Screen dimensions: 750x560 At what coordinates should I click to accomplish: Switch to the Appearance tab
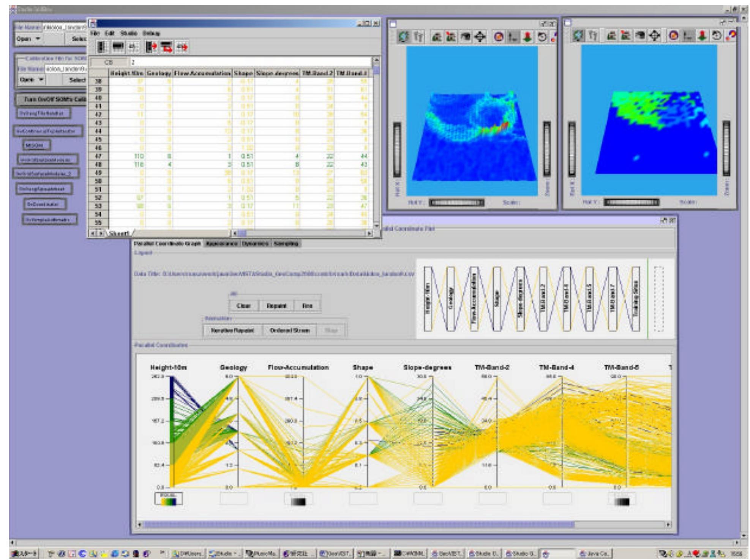[222, 244]
